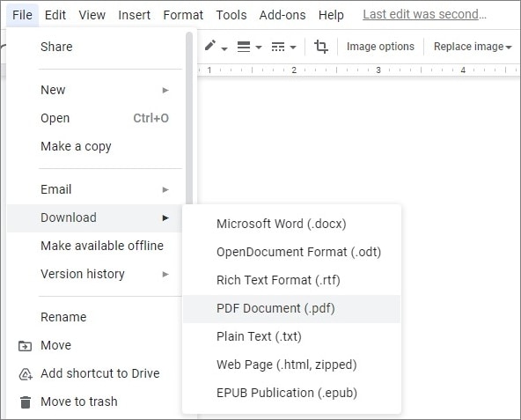Image resolution: width=521 pixels, height=420 pixels.
Task: Select Open in File menu
Action: (x=95, y=118)
